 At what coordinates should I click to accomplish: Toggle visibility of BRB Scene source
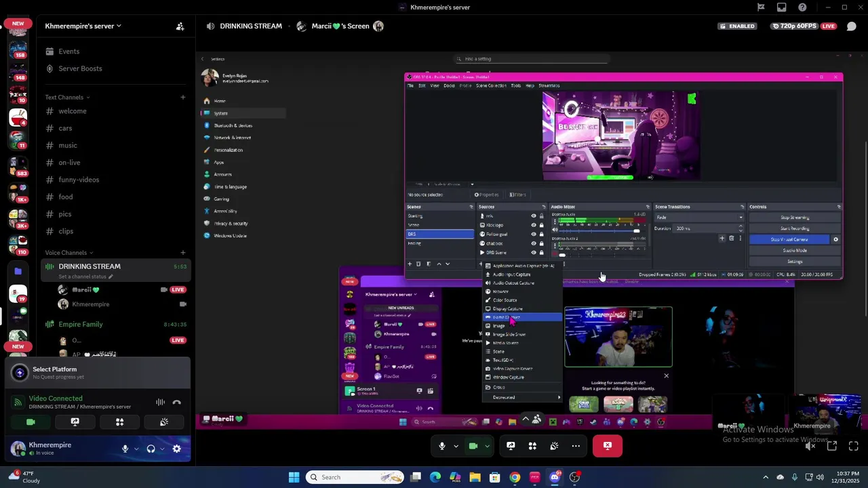point(534,252)
